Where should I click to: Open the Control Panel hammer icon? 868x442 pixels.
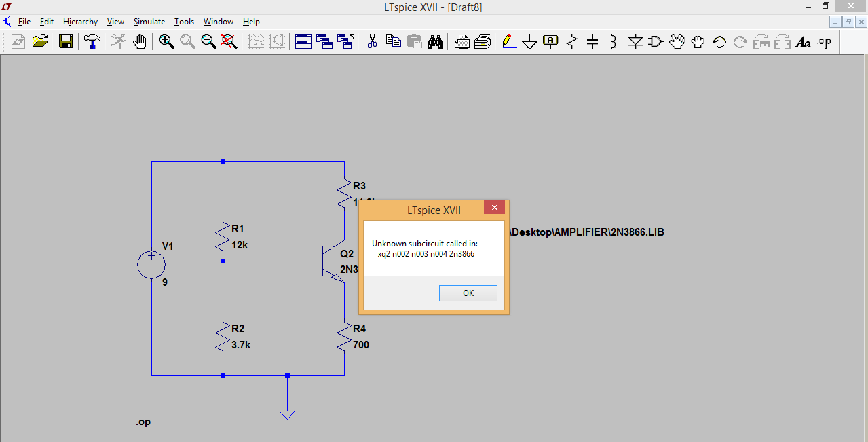coord(92,41)
